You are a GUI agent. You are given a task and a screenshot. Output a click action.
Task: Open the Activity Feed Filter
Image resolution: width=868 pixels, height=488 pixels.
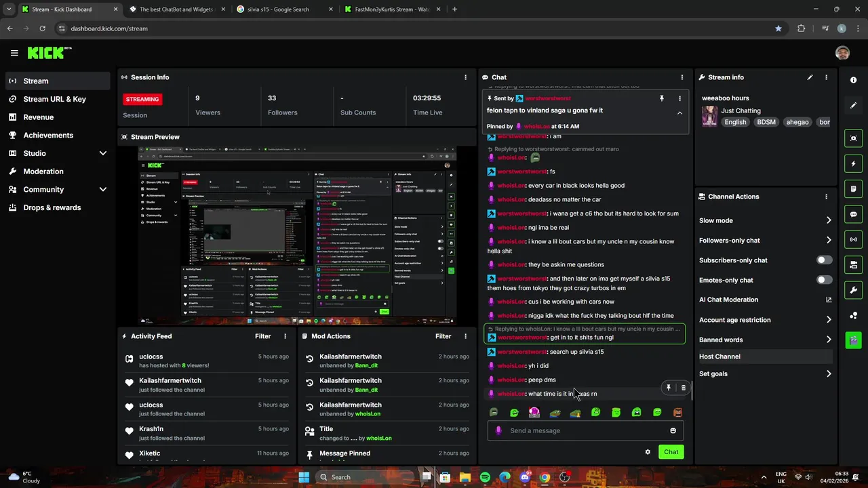pos(262,336)
